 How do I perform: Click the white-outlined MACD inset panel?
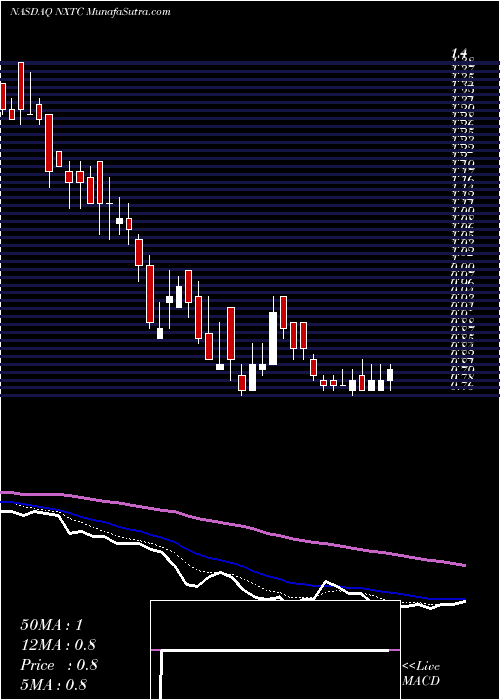click(275, 650)
